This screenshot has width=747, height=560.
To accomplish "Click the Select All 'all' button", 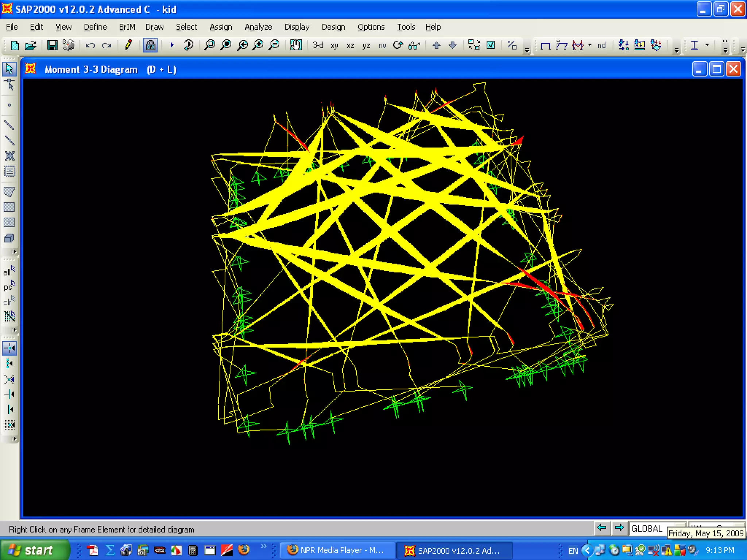I will tap(9, 271).
